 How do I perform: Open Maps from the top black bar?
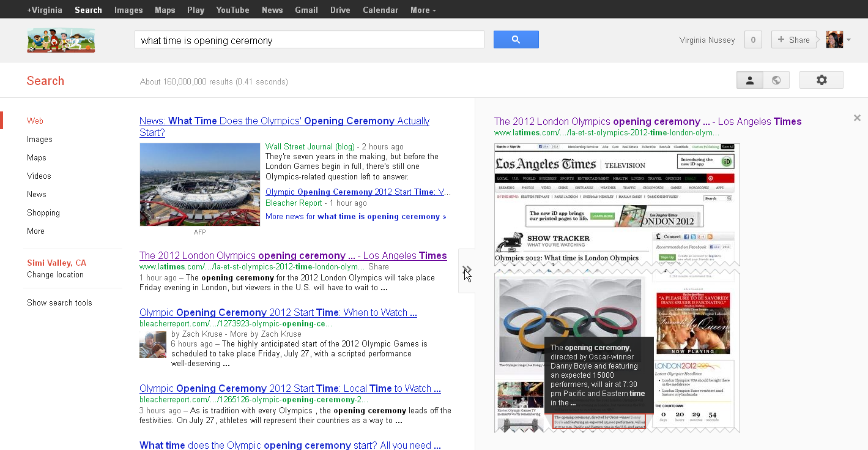[x=165, y=10]
